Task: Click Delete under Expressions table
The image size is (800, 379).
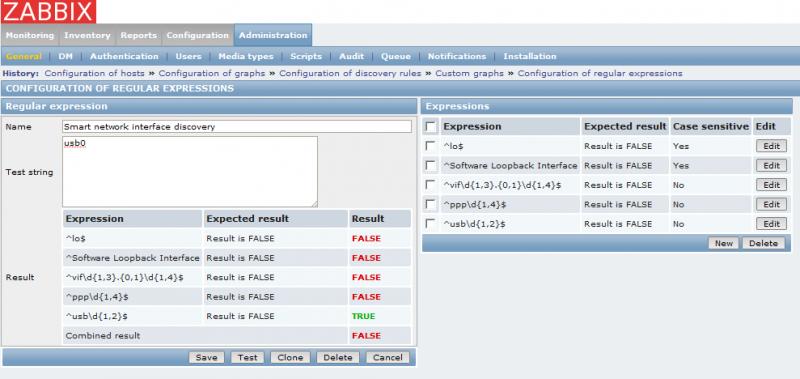Action: coord(763,243)
